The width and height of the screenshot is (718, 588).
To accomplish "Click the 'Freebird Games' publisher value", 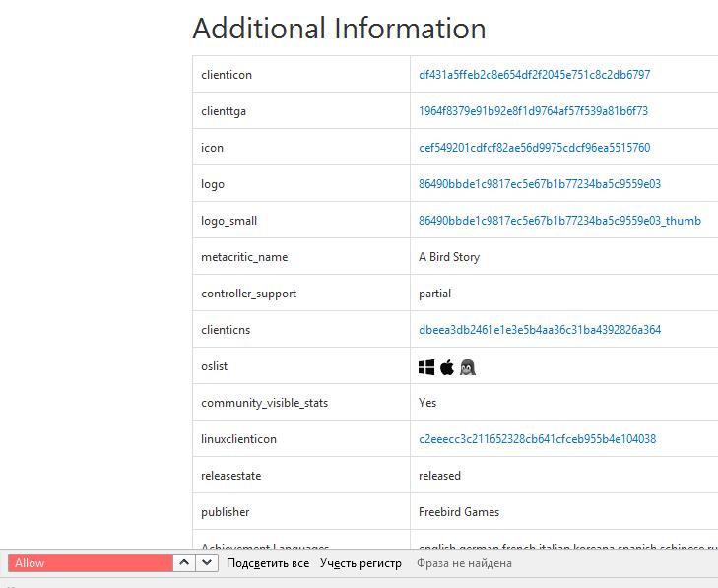I will click(459, 512).
